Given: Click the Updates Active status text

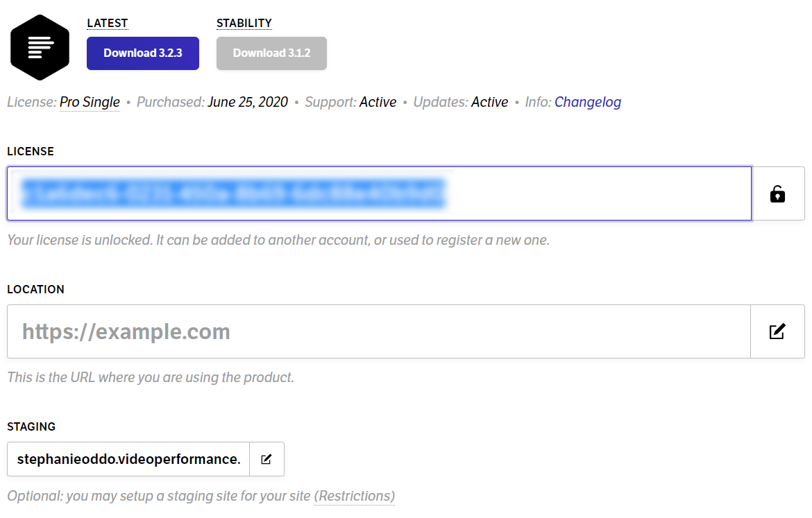Looking at the screenshot, I should 489,102.
